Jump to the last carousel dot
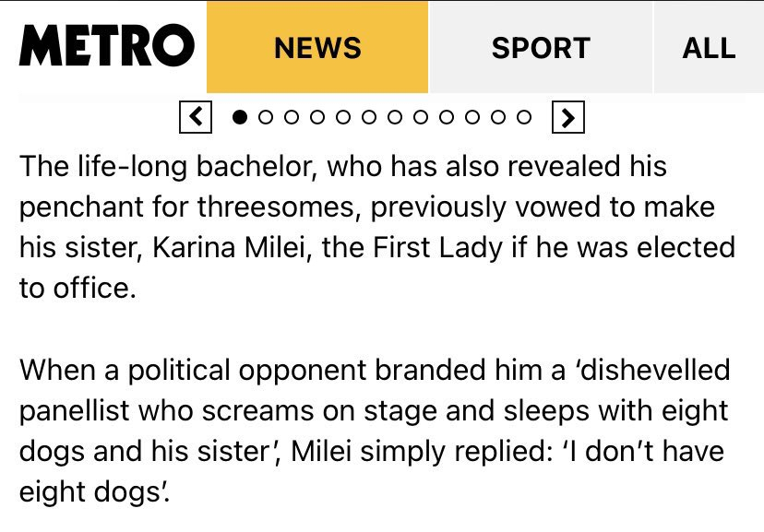 point(524,117)
